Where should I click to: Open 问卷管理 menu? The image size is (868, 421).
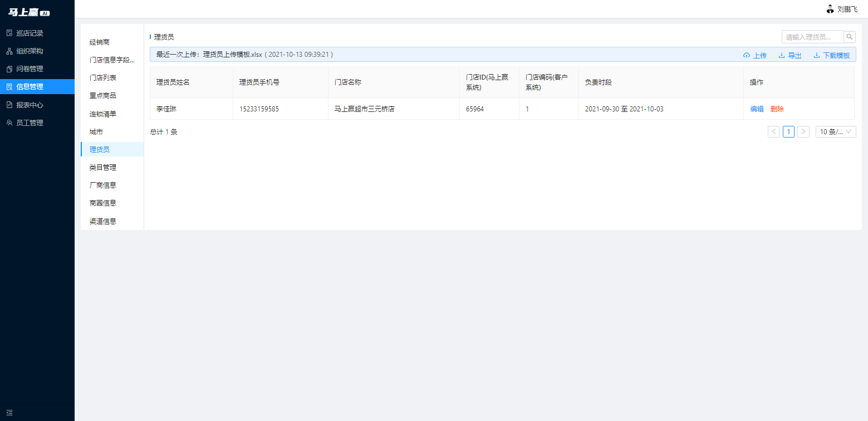(37, 69)
